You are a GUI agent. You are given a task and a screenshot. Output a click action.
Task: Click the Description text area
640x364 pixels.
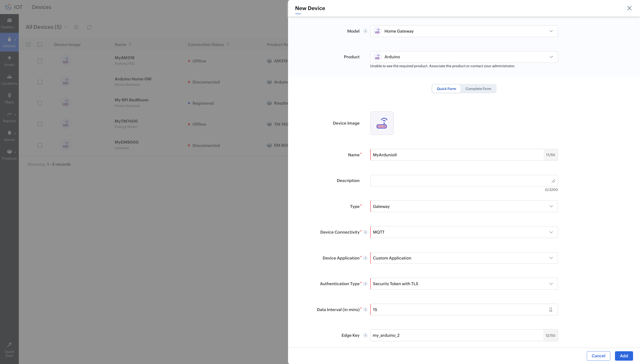pyautogui.click(x=460, y=181)
